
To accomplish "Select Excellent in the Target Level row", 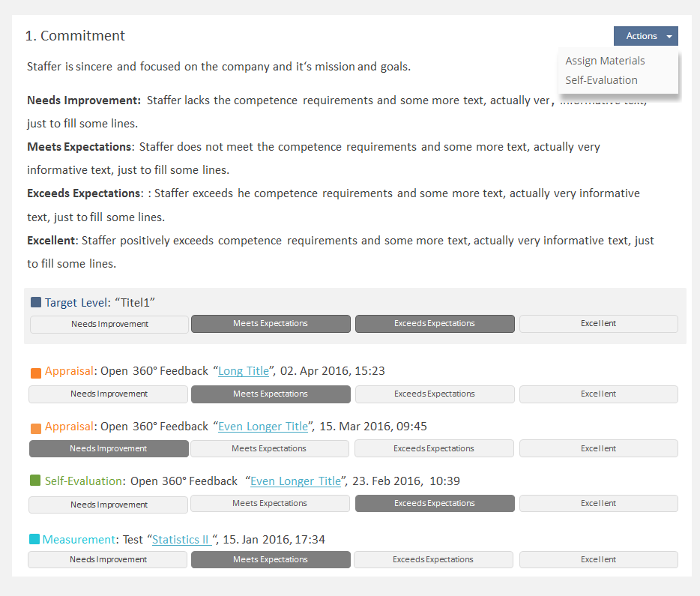I will pos(598,324).
